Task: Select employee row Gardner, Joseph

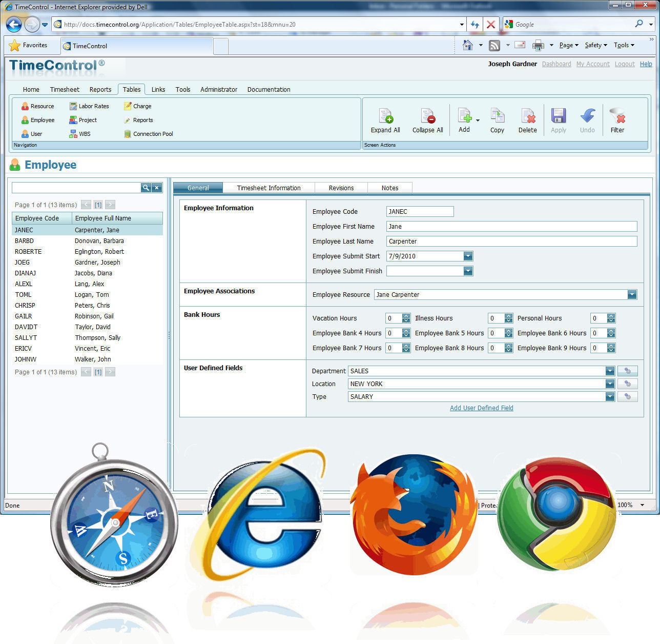Action: pos(87,262)
